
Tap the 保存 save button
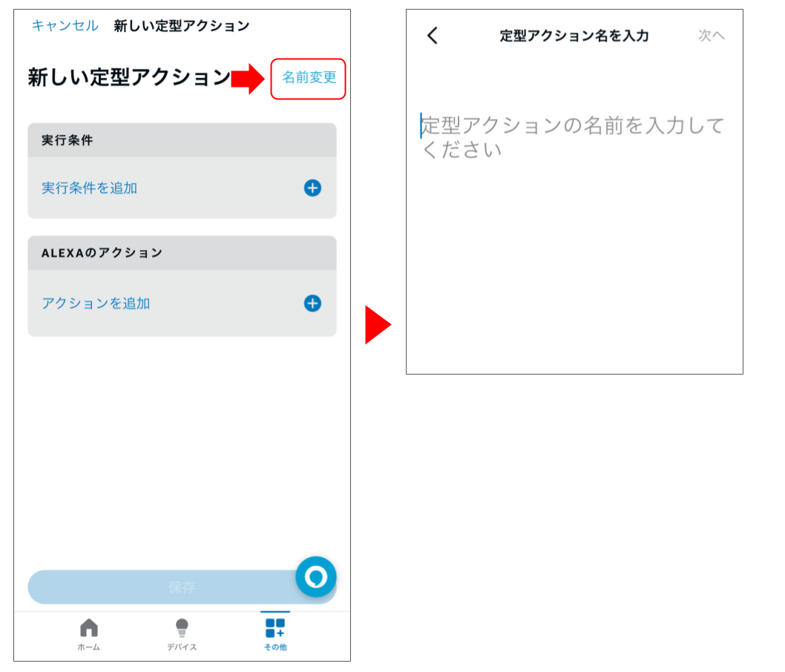[x=181, y=587]
